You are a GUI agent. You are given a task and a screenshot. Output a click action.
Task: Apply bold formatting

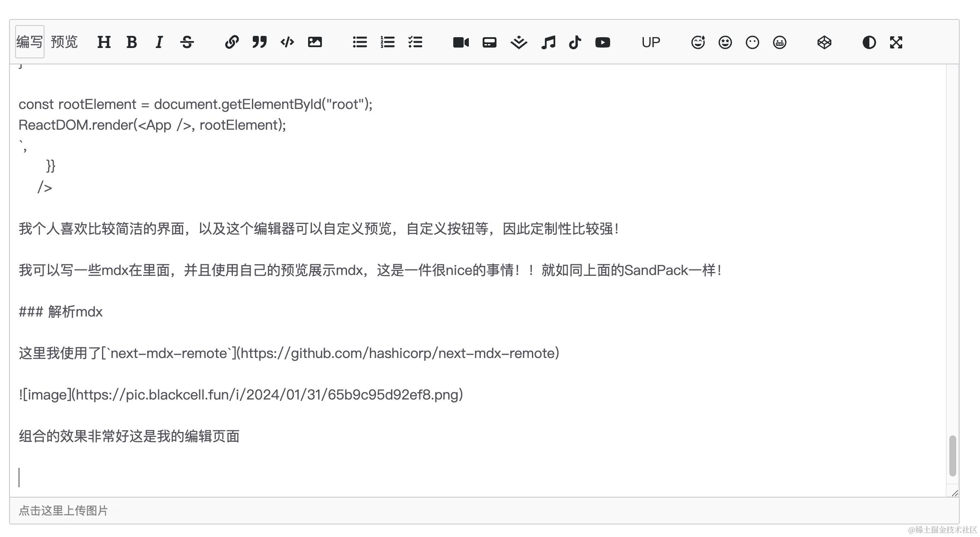point(131,42)
